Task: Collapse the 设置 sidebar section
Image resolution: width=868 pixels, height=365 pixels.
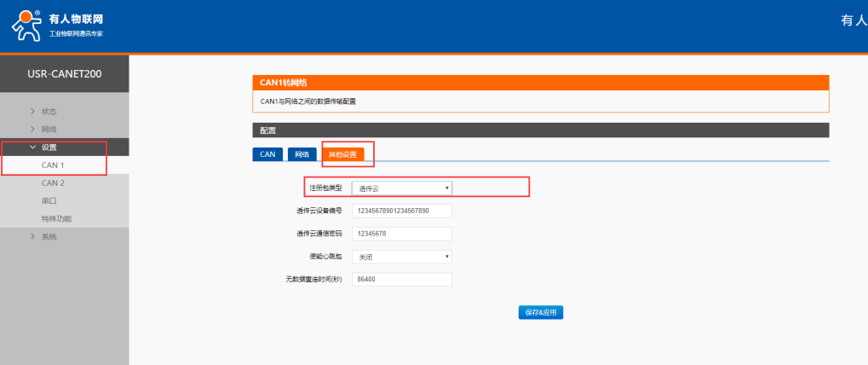Action: pos(49,148)
